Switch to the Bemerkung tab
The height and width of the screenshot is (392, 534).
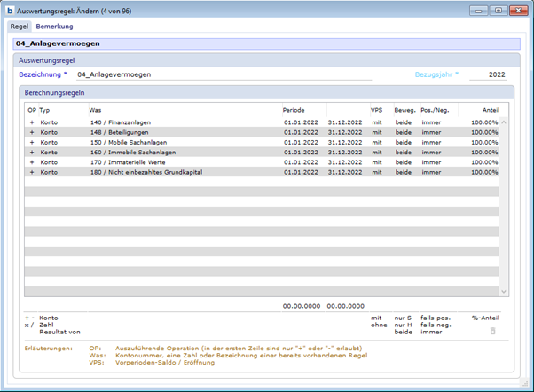pos(54,27)
